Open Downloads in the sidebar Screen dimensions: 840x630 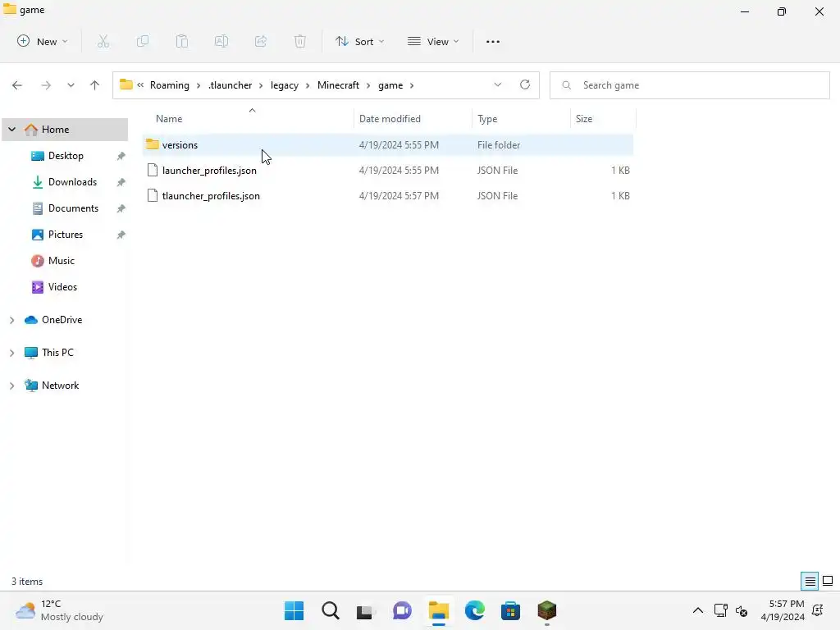pyautogui.click(x=72, y=182)
